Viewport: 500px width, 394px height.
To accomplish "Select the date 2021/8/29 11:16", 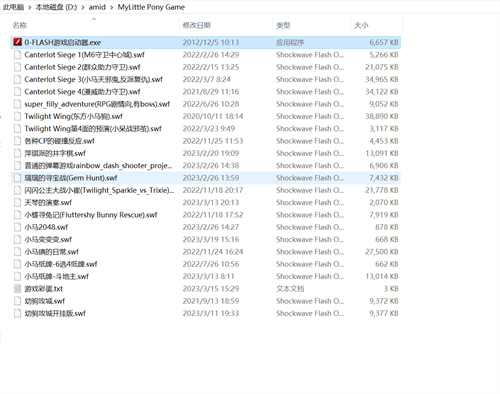I will tap(211, 92).
